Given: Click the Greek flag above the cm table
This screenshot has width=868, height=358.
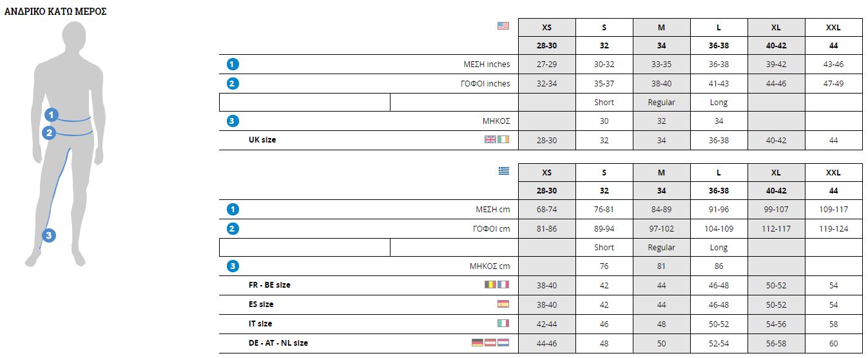Looking at the screenshot, I should pos(503,171).
